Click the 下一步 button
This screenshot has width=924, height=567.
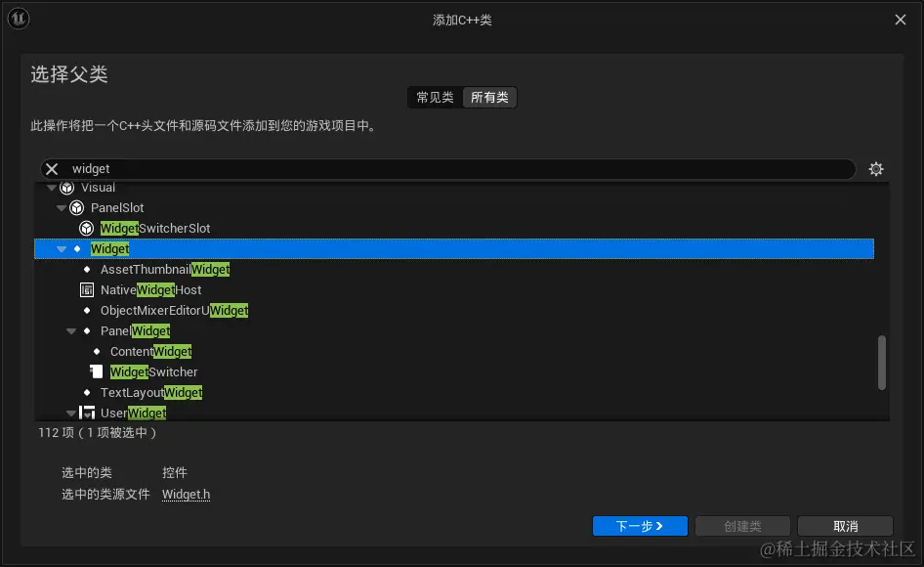pos(640,525)
